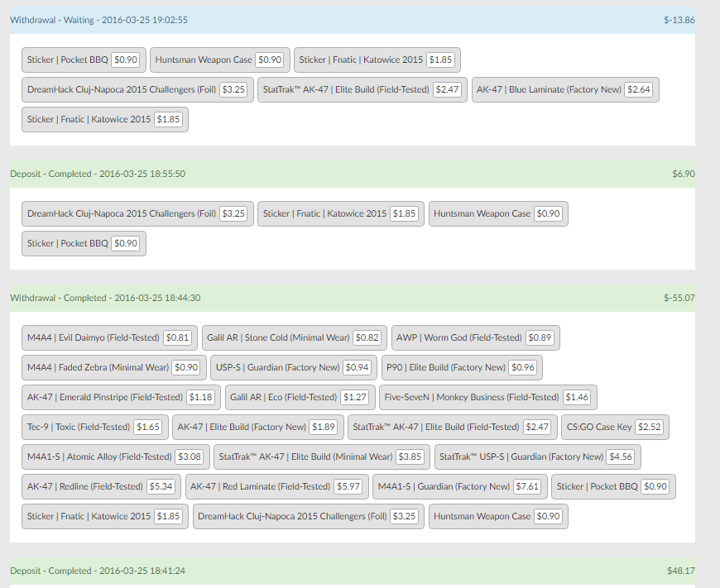Click StatTrak AK-47 Elite Build Field-Tested in the 18:44:30 withdrawal
The image size is (720, 588).
[x=453, y=427]
